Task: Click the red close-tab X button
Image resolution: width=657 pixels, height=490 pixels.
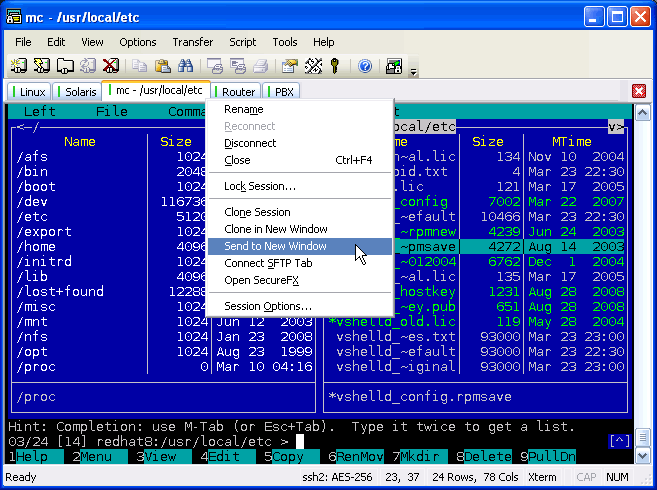Action: (x=639, y=91)
